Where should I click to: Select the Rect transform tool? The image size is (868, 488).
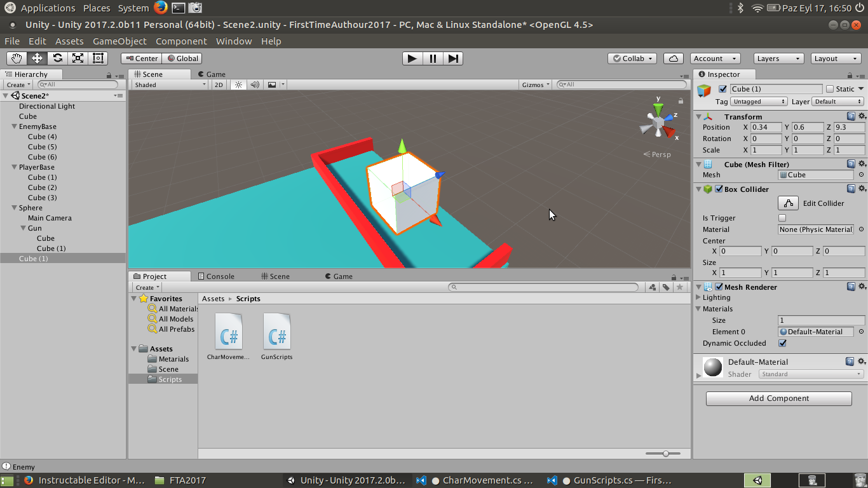click(98, 58)
